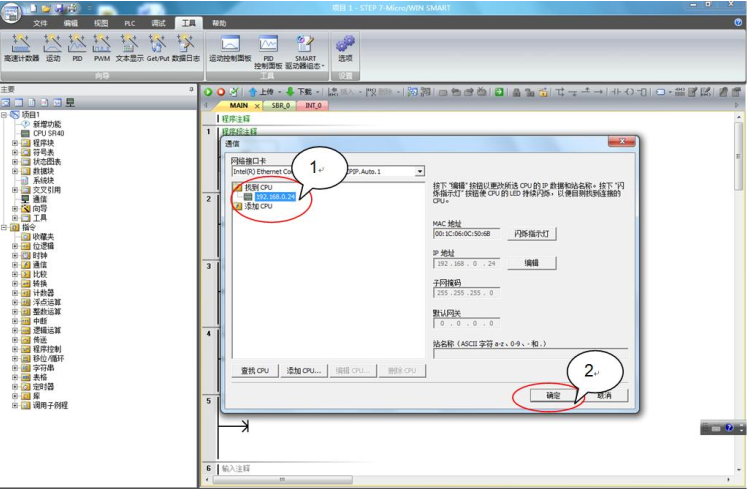Click the Compile icon in editor toolbar
747x489 pixels.
pyautogui.click(x=234, y=92)
